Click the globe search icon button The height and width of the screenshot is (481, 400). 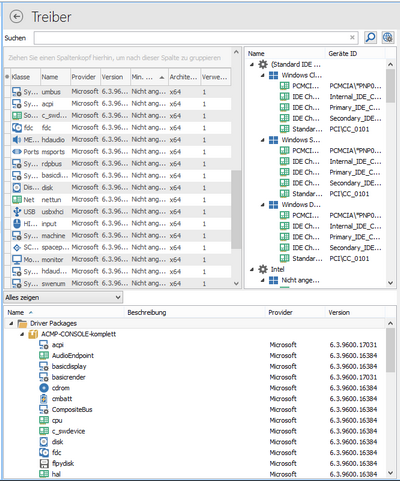pos(388,37)
